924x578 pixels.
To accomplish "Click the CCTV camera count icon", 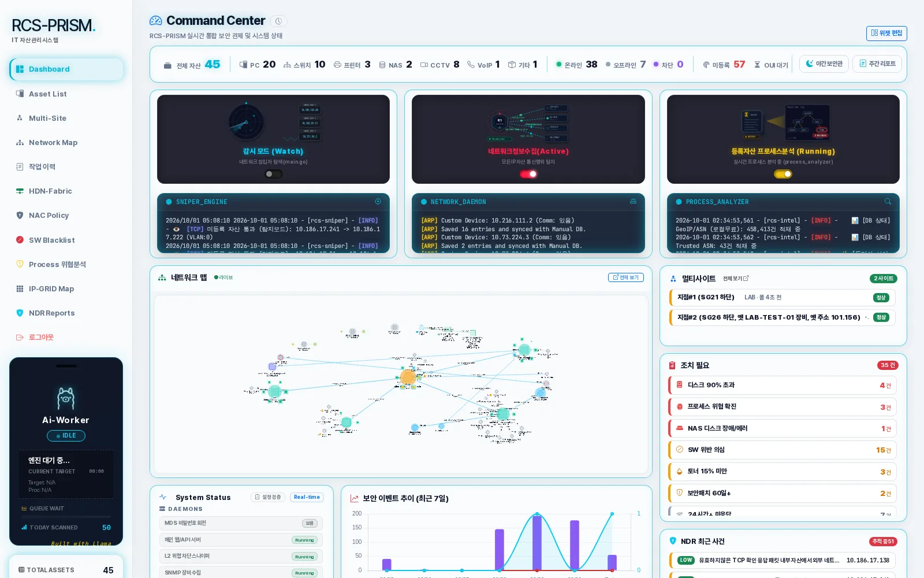I will pos(424,65).
